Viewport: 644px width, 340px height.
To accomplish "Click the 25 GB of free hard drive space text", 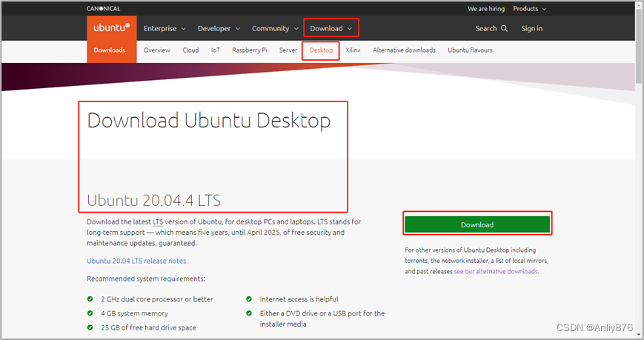I will coord(148,327).
